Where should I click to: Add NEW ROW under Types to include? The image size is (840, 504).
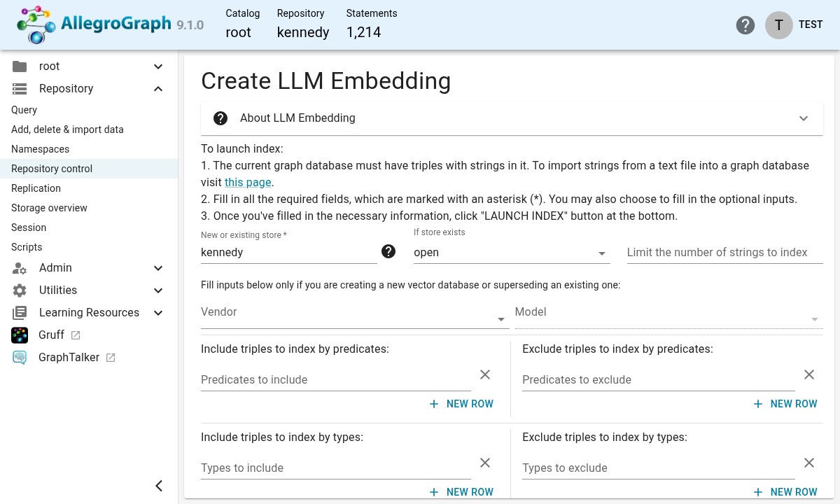coord(461,492)
